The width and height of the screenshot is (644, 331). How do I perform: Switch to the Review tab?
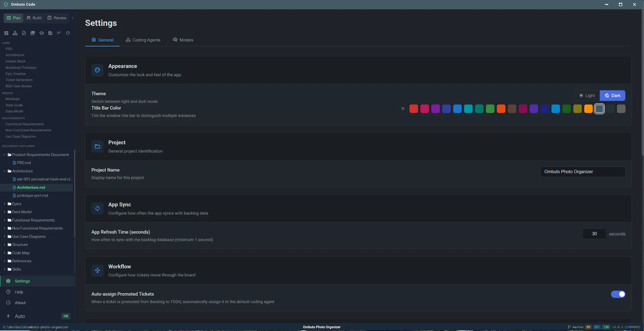(x=57, y=18)
